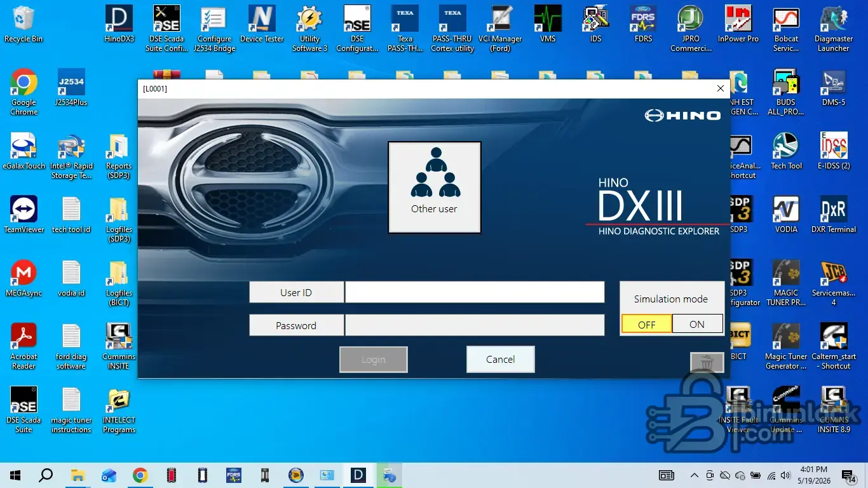The height and width of the screenshot is (488, 868).
Task: Click the trash can icon in login dialog
Action: click(x=707, y=362)
